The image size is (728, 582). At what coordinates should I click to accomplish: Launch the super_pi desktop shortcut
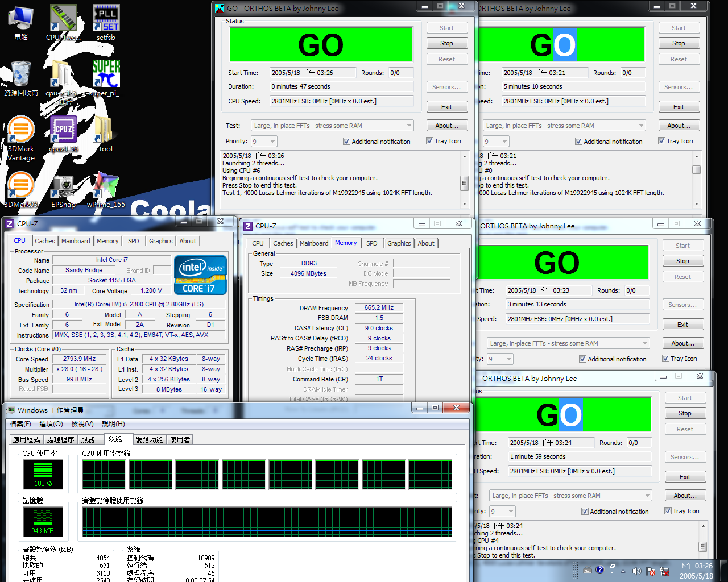(x=106, y=78)
